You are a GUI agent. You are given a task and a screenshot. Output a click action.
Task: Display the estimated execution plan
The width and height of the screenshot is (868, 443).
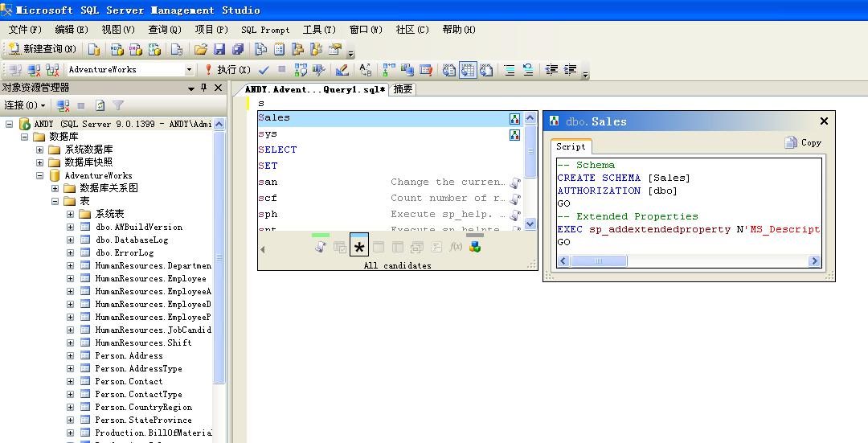301,70
